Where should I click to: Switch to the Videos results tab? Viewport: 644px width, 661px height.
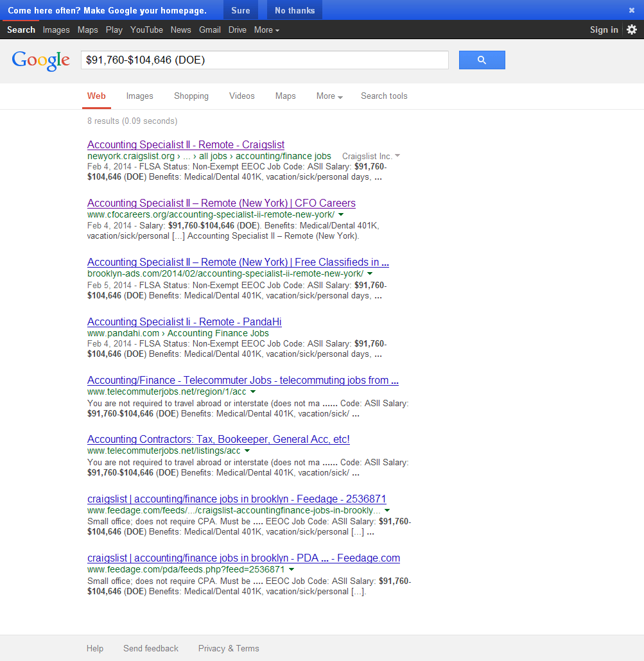241,96
